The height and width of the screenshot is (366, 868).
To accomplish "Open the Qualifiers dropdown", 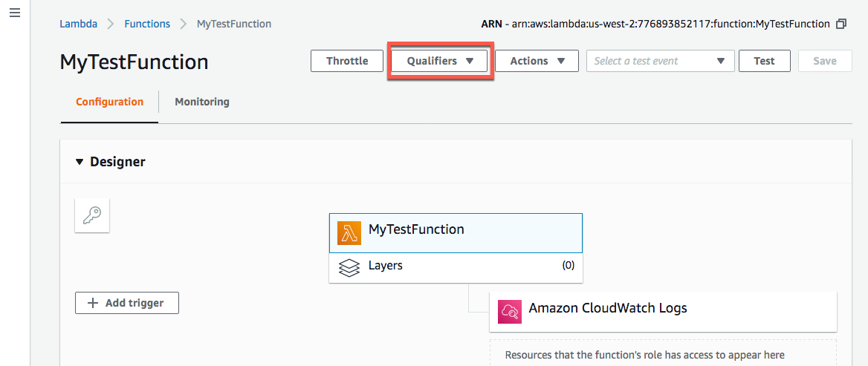I will coord(440,61).
